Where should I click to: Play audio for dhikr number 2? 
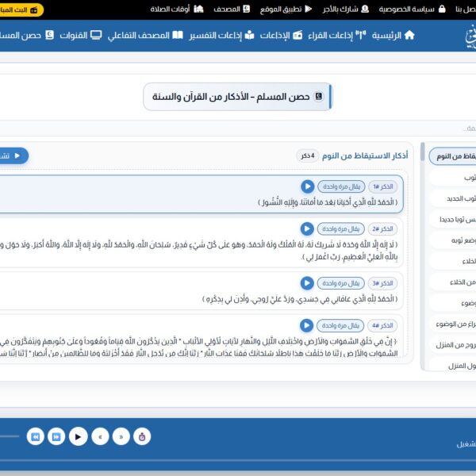tap(307, 228)
